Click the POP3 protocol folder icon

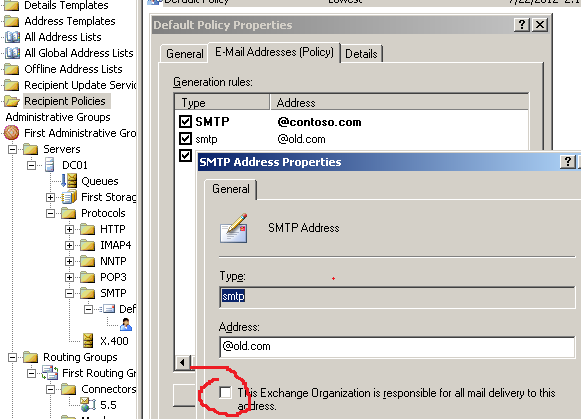tap(87, 277)
